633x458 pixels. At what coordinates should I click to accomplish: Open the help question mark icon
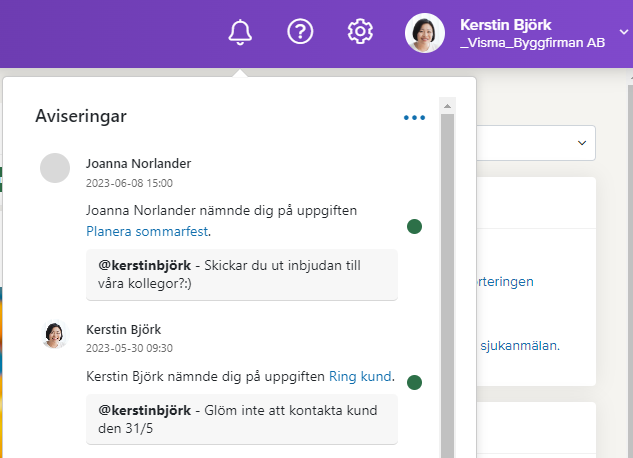300,31
